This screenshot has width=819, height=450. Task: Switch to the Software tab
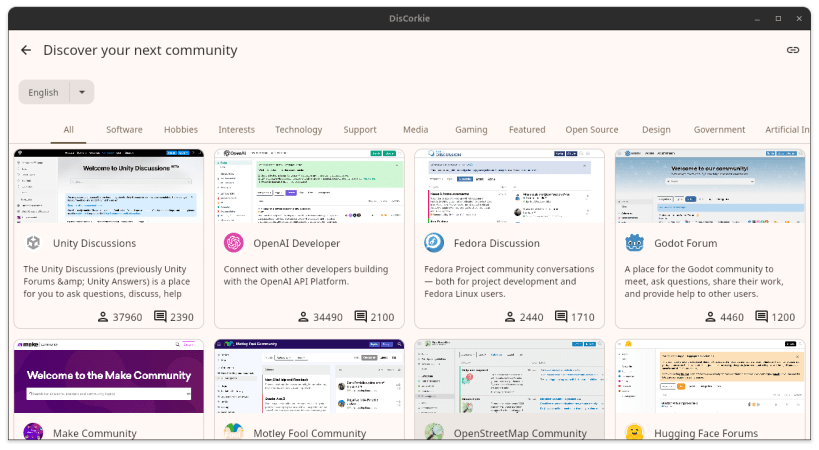[x=124, y=129]
